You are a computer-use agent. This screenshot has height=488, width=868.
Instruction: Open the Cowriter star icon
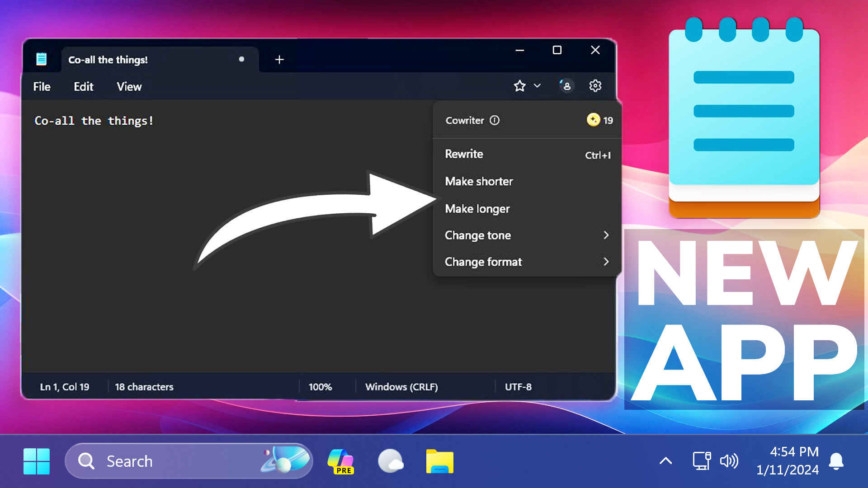tap(519, 86)
